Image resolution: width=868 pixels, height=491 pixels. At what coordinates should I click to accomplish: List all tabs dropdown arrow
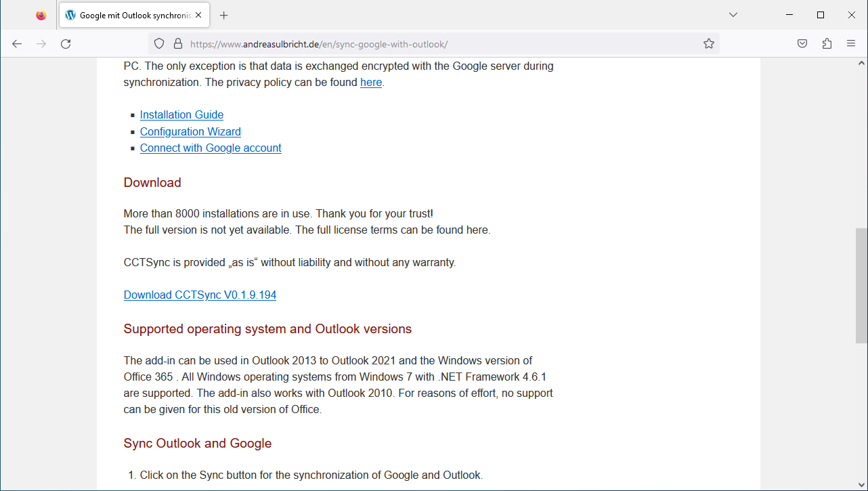point(733,15)
